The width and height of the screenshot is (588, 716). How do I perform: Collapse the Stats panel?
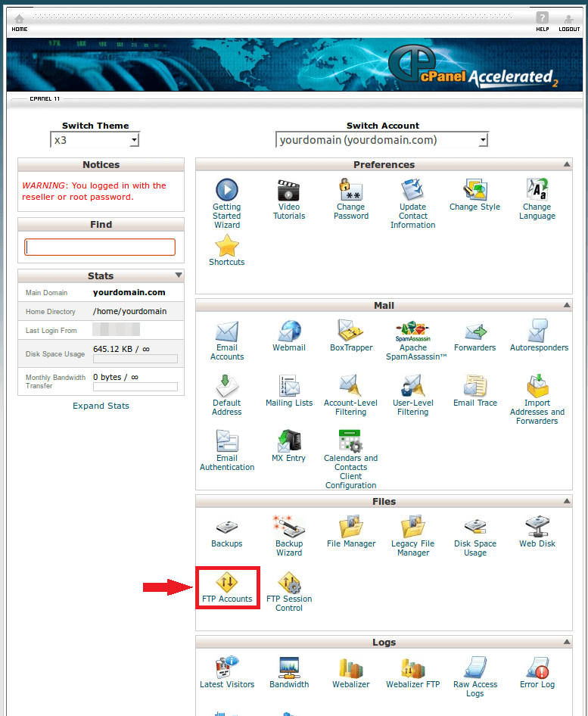pyautogui.click(x=179, y=276)
